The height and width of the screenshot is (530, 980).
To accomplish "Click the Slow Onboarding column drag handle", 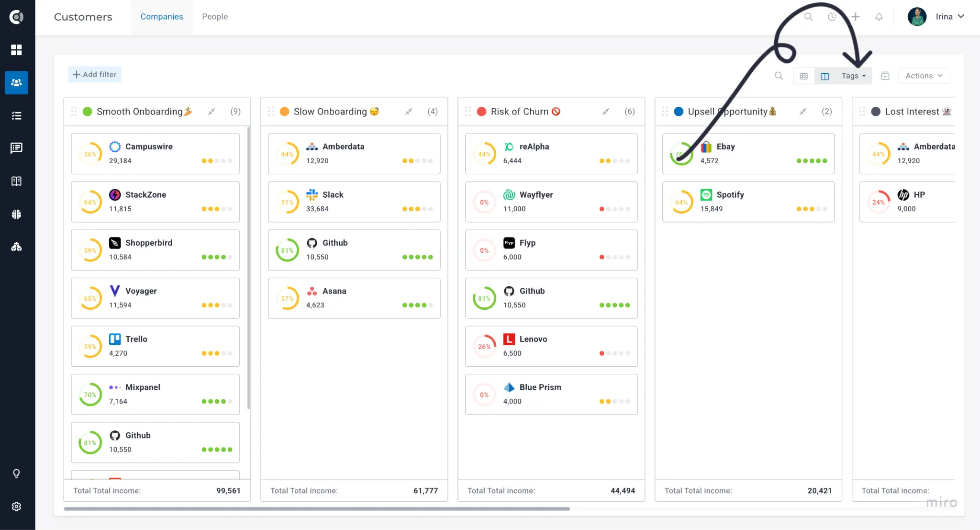I will pos(271,112).
